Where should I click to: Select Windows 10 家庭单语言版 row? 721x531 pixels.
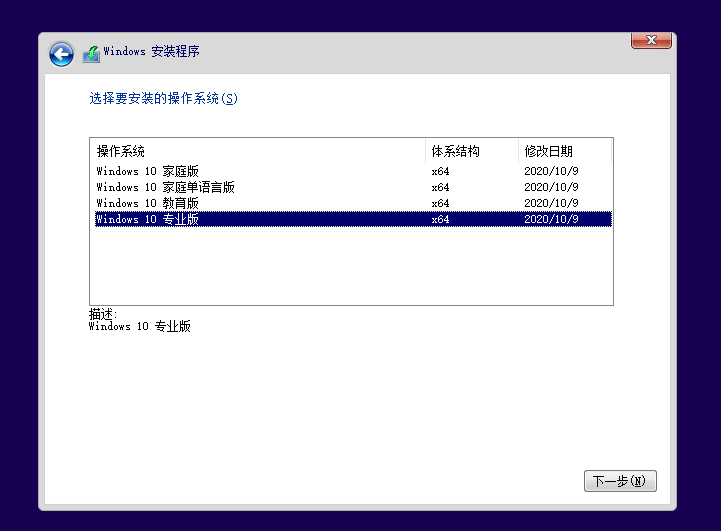(x=353, y=187)
